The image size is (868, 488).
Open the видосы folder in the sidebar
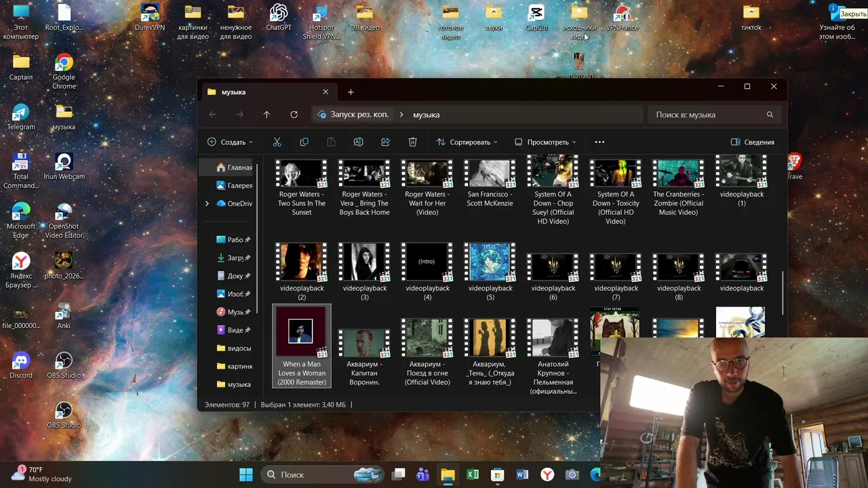pos(234,348)
